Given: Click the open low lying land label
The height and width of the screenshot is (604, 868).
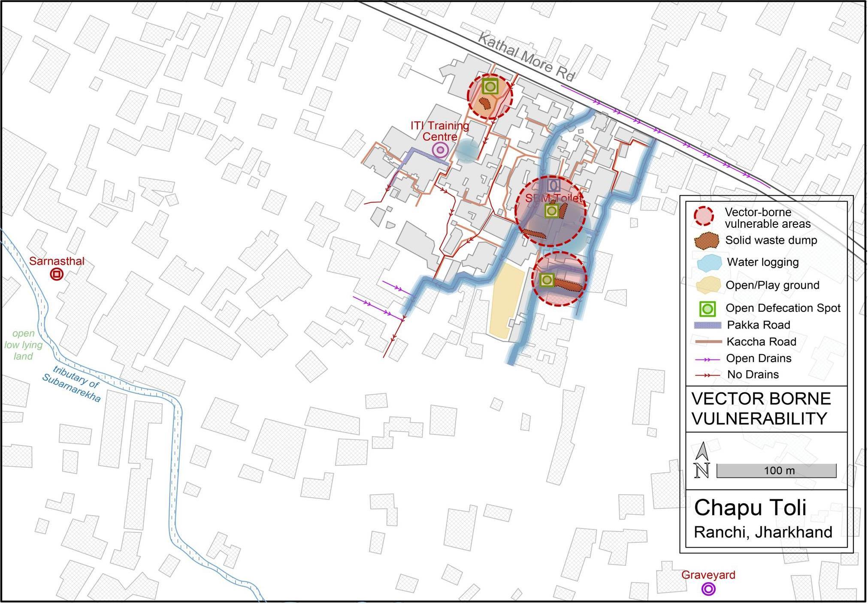Looking at the screenshot, I should [24, 345].
